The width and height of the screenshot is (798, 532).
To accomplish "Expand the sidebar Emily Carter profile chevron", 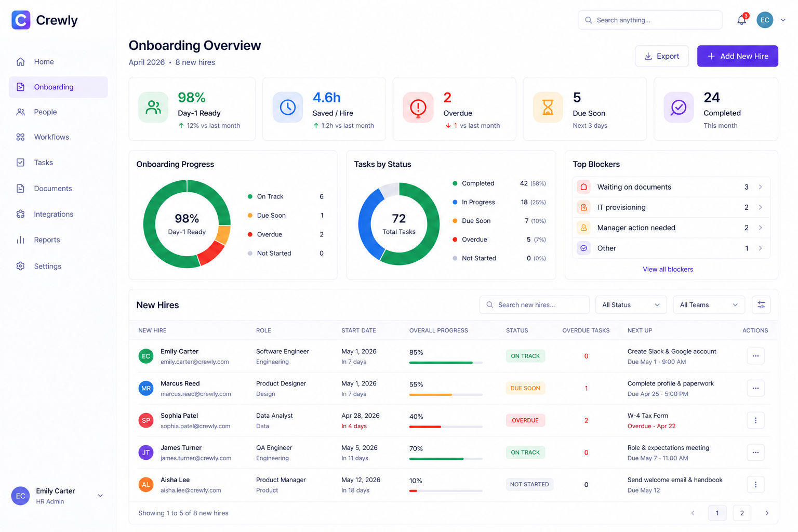I will point(100,496).
